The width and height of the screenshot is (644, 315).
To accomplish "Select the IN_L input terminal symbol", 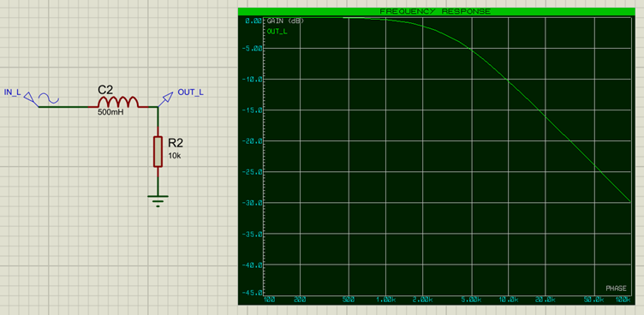I will tap(28, 98).
